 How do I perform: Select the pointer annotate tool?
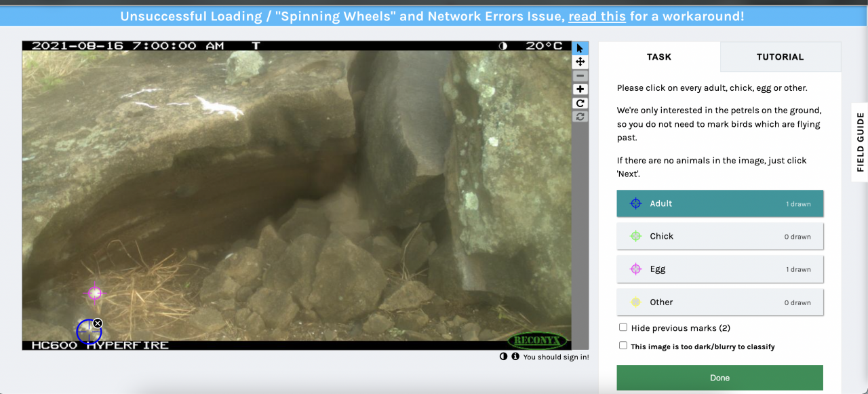coord(580,48)
